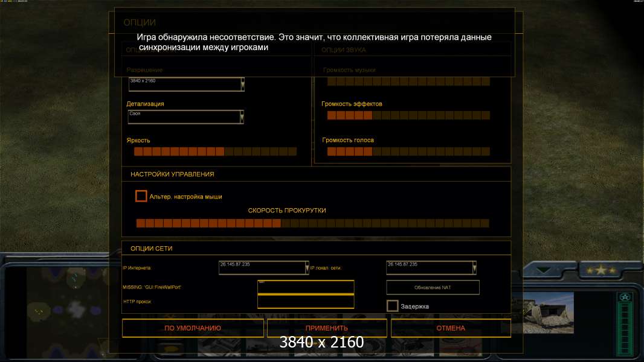Click the down arrow beside rank stars
Screen dimensions: 644x362
[x=544, y=270]
